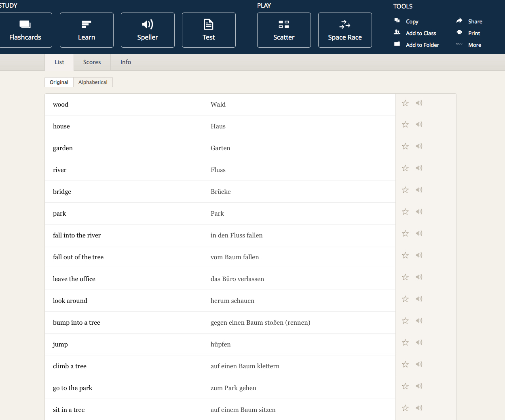Switch to the Info tab

point(126,62)
